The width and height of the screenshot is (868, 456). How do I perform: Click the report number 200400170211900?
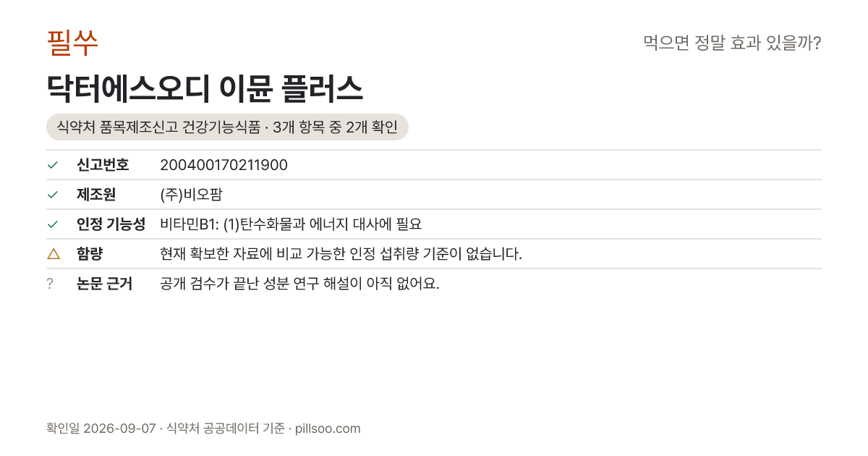click(x=224, y=165)
